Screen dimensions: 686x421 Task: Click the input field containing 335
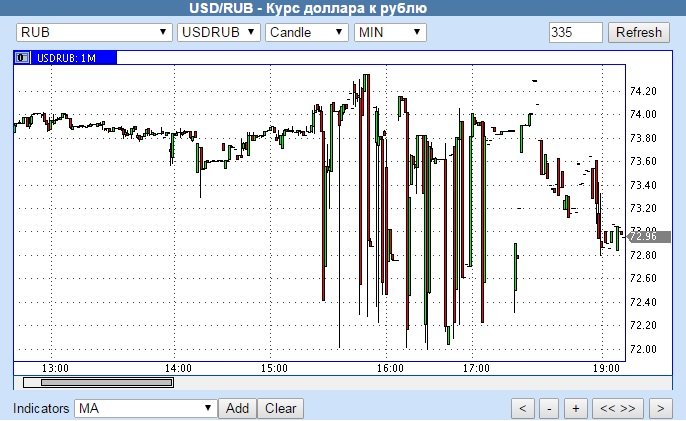coord(576,32)
